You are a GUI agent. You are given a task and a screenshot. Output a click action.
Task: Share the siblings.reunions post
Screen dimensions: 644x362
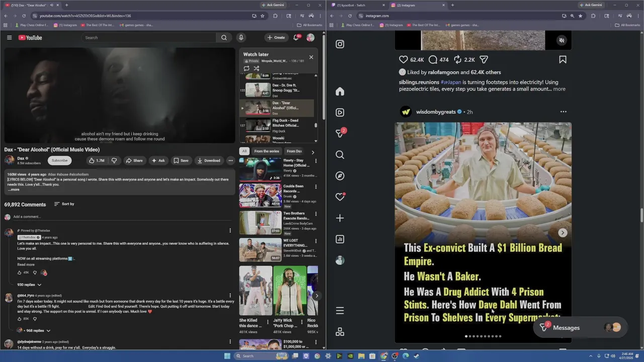[x=484, y=59]
